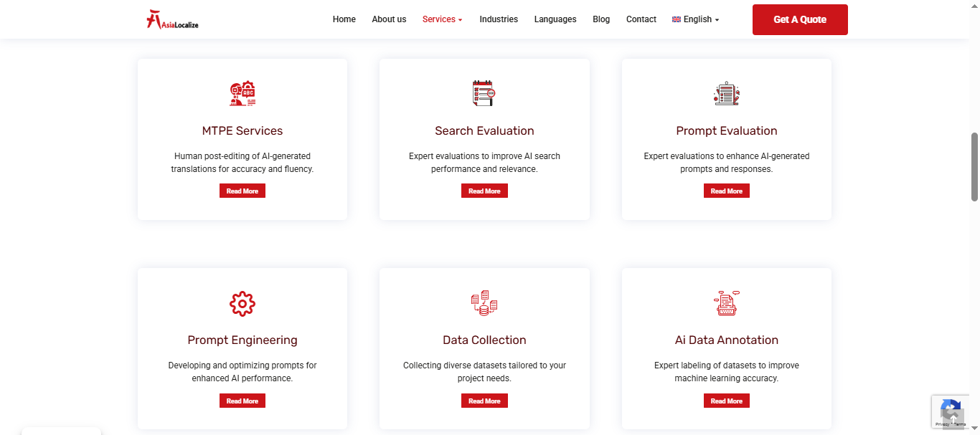Click the Ai Data Annotation heading
The image size is (980, 435).
pyautogui.click(x=727, y=340)
